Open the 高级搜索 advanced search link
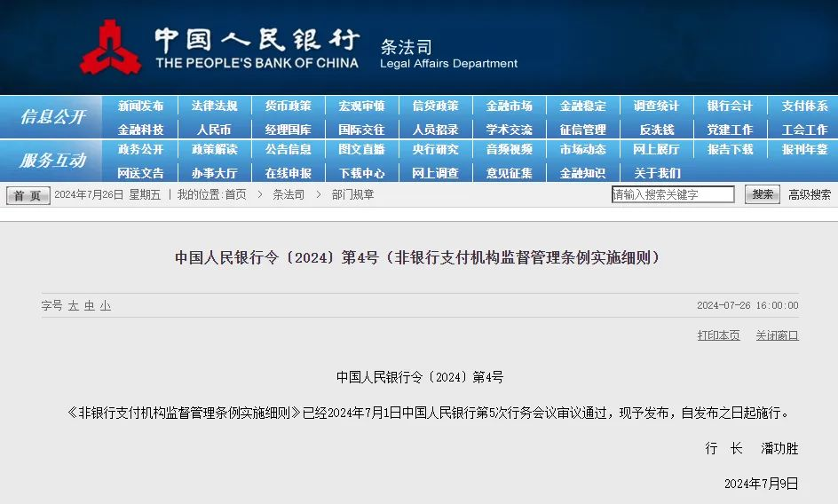This screenshot has width=838, height=504. 810,194
